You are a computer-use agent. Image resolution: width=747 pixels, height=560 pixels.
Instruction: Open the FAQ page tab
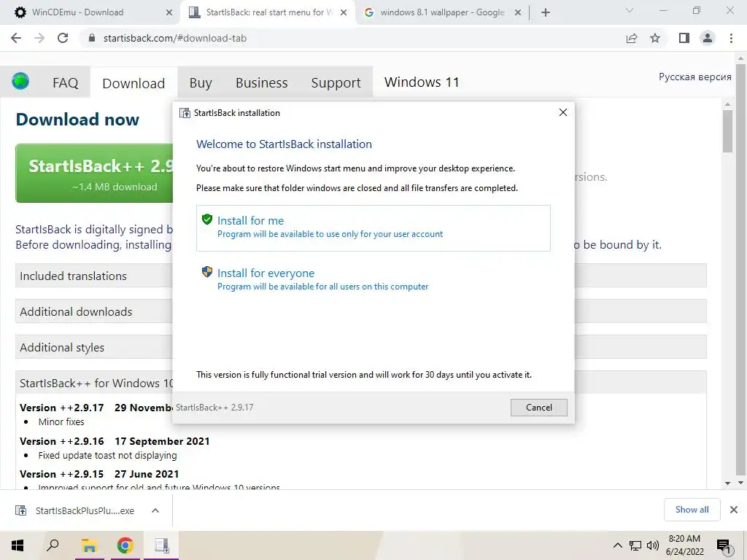point(65,83)
